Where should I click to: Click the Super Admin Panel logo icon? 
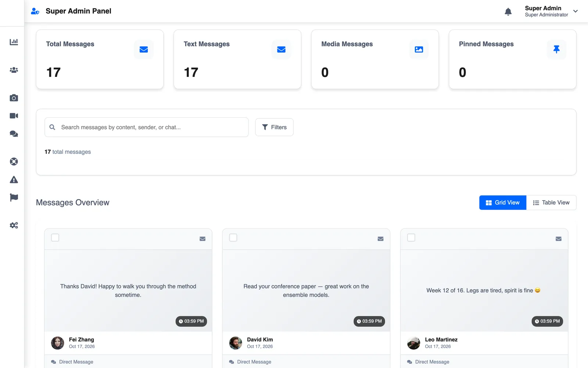click(35, 11)
